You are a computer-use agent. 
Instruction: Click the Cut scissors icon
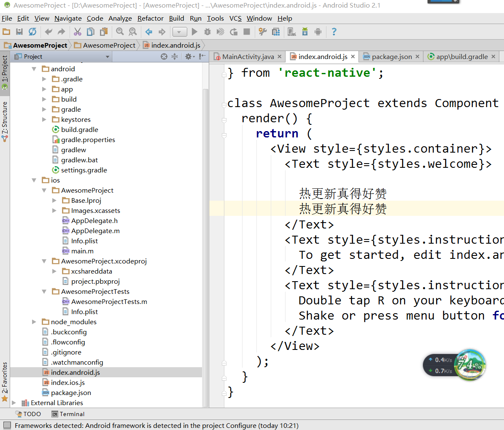tap(78, 32)
